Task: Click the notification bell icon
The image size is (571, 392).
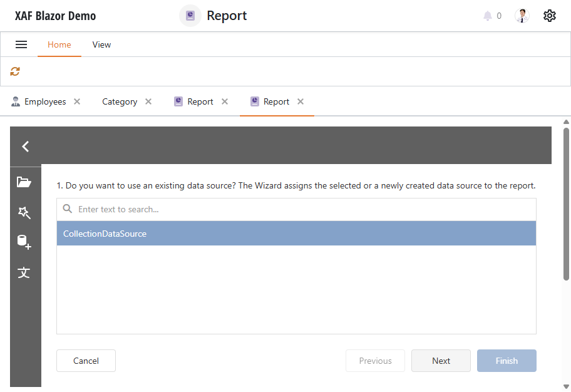Action: pyautogui.click(x=486, y=16)
